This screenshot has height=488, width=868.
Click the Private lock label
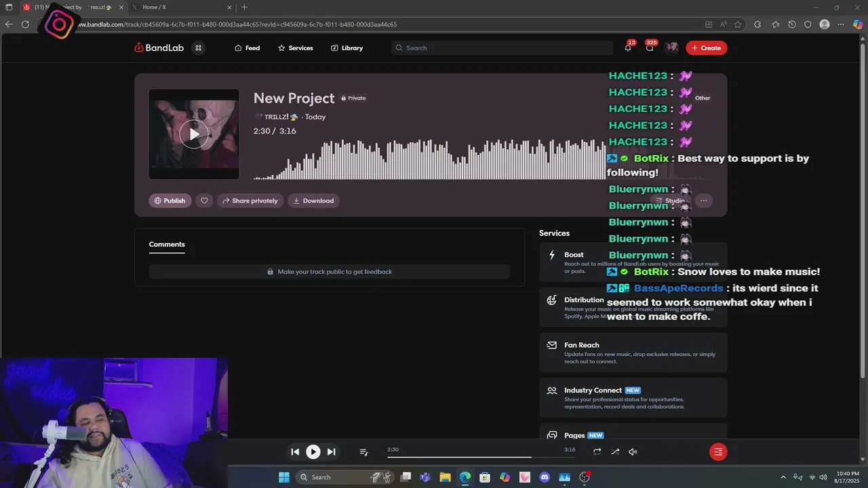click(x=353, y=98)
